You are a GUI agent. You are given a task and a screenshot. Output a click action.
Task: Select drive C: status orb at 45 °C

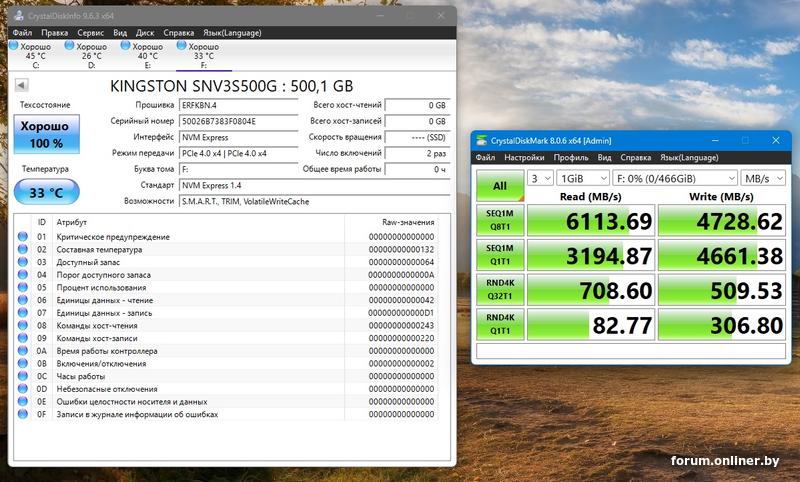click(x=14, y=46)
